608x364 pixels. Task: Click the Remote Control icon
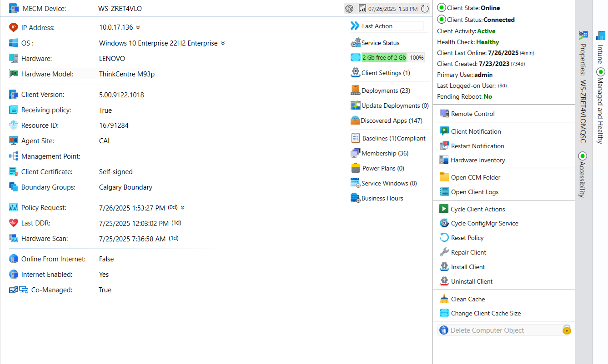pos(444,113)
